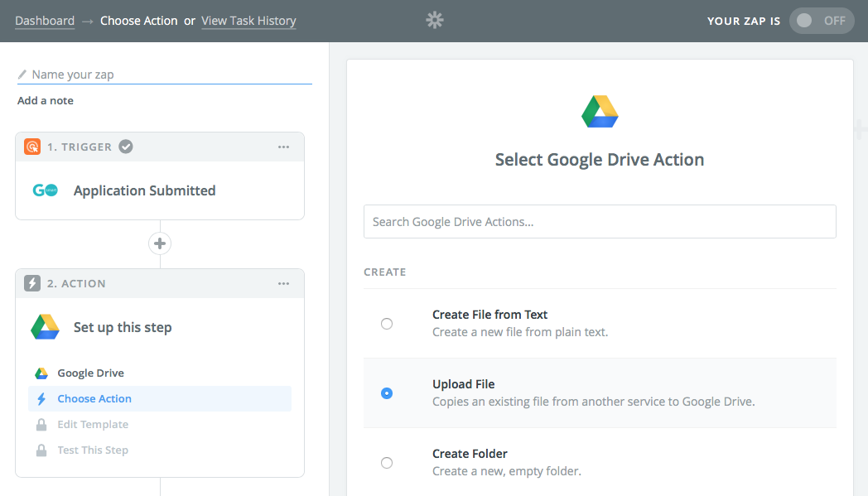The height and width of the screenshot is (496, 868).
Task: Click small Google Drive icon in step list
Action: pos(41,373)
